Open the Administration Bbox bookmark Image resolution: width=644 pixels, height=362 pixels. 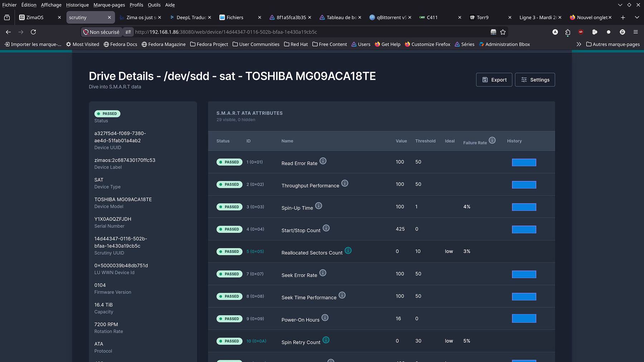click(x=504, y=44)
